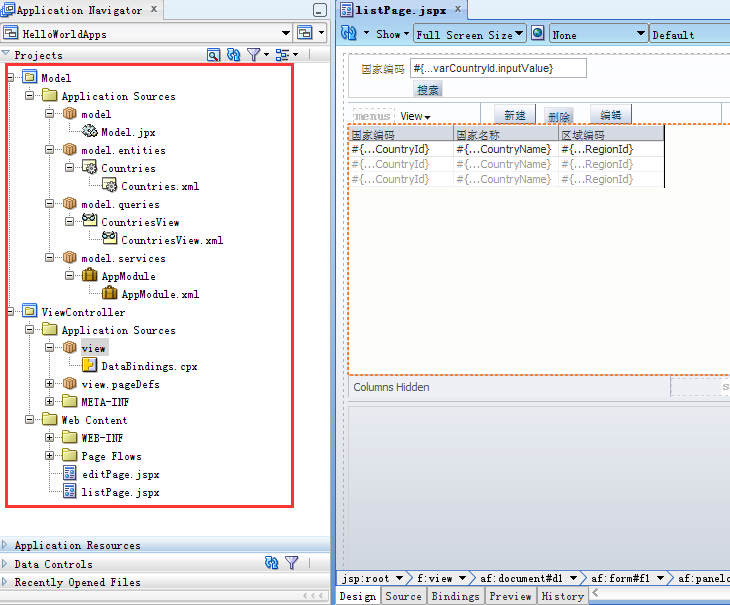
Task: Click the Model.jpx diagram icon
Action: (89, 131)
